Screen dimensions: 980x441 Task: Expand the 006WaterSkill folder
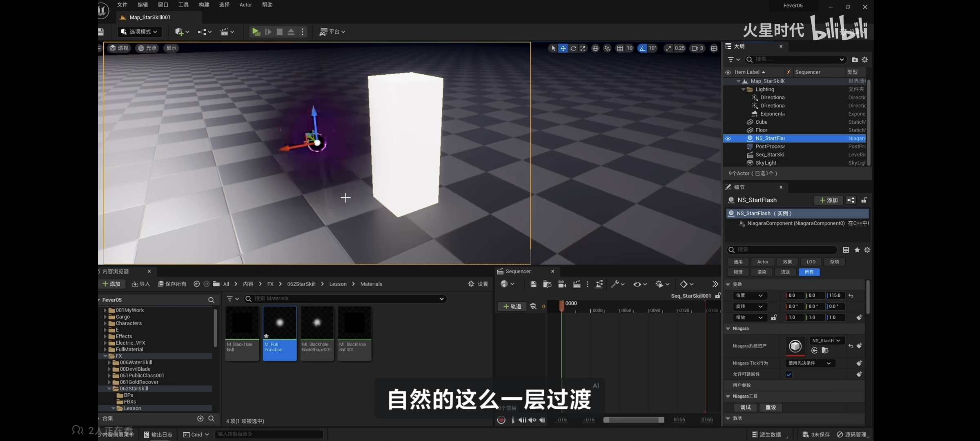pyautogui.click(x=109, y=363)
